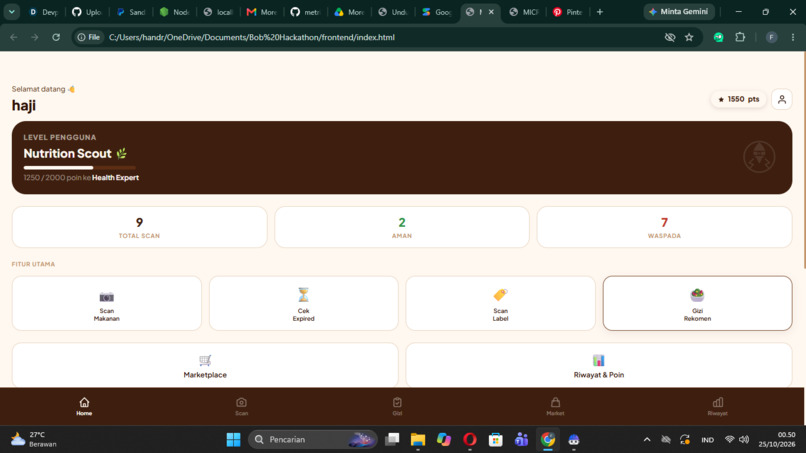Image resolution: width=806 pixels, height=453 pixels.
Task: Switch to the Pinterest tab
Action: (567, 12)
